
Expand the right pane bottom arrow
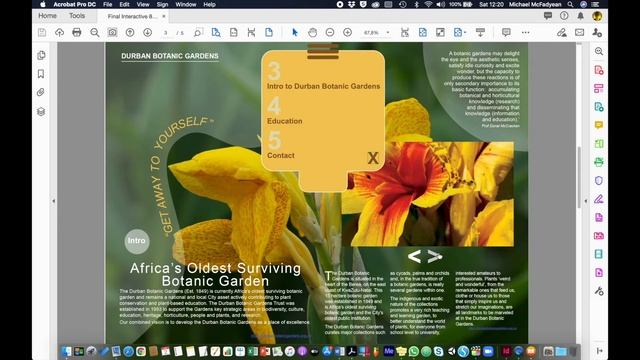[x=599, y=351]
